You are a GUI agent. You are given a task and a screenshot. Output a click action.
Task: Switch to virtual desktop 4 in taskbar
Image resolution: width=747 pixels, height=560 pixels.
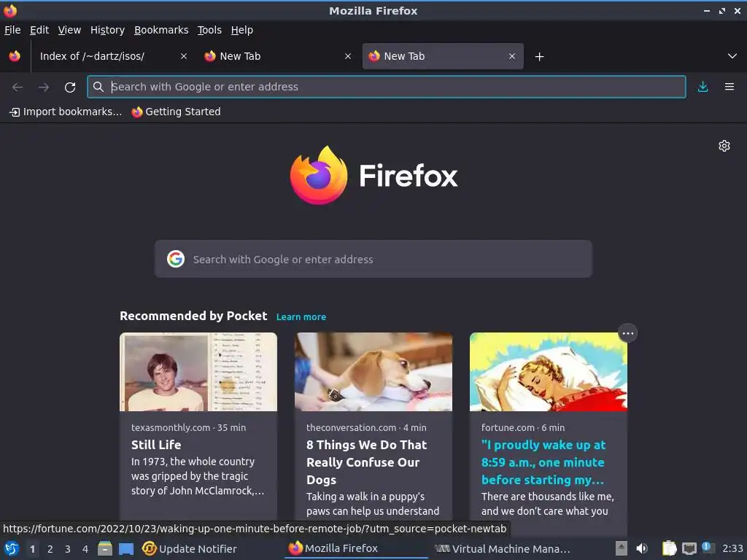click(85, 549)
